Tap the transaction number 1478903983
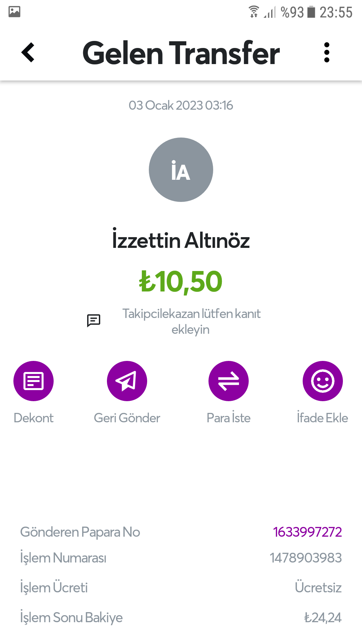Viewport: 362px width, 644px height. 306,558
